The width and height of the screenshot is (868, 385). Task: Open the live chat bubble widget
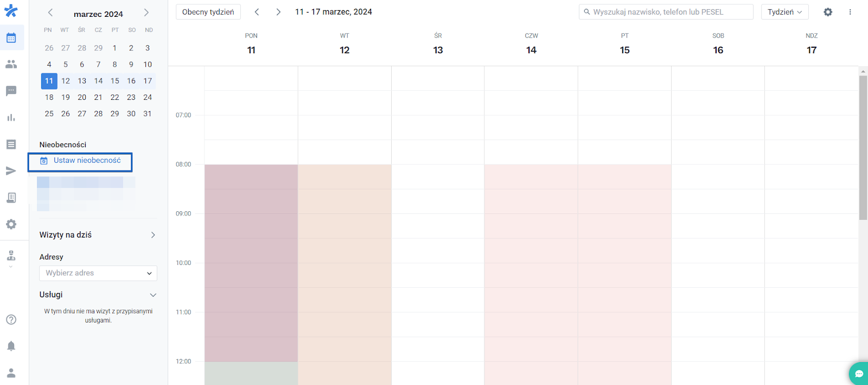click(859, 373)
